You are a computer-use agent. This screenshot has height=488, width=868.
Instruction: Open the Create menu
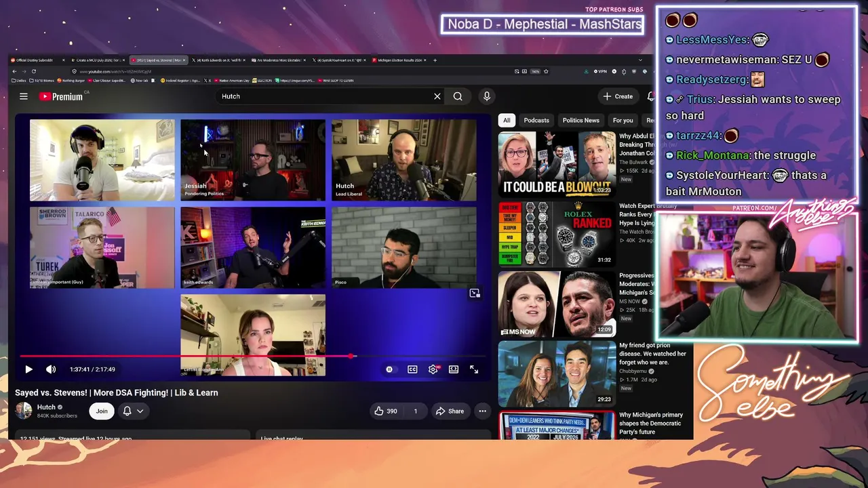coord(618,96)
